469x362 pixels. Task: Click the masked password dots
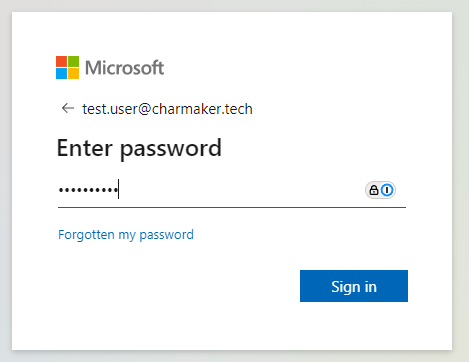click(x=88, y=190)
